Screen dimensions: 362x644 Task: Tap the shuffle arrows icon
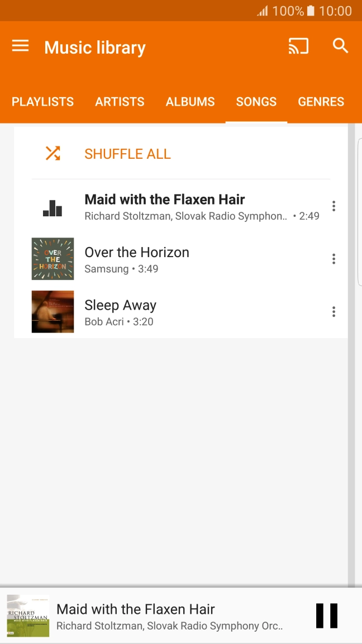coord(53,153)
